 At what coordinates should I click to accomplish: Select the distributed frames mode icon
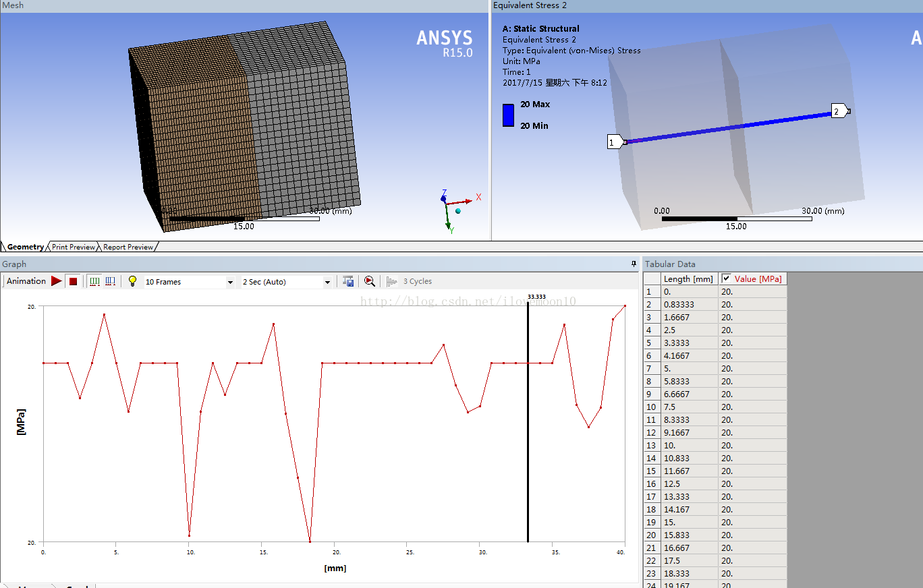(94, 281)
